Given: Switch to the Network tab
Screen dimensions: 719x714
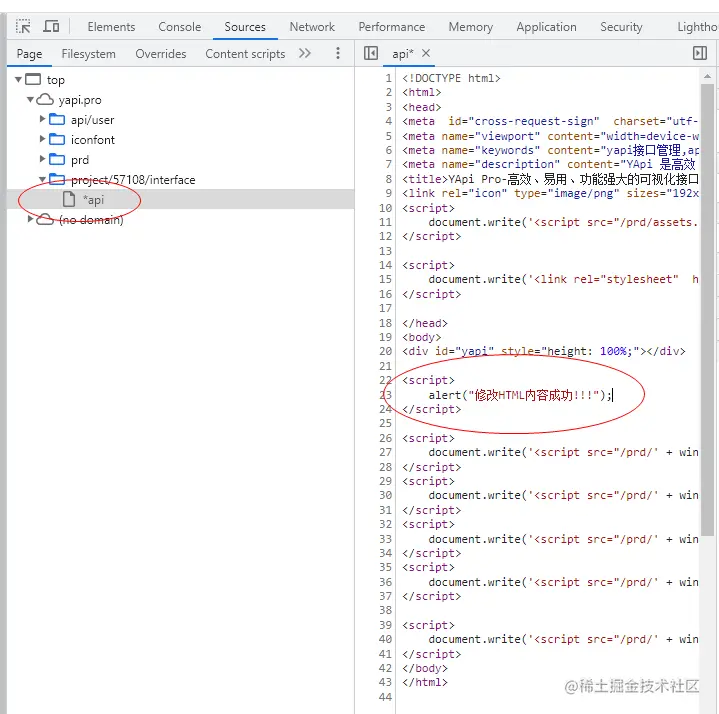Looking at the screenshot, I should point(312,27).
